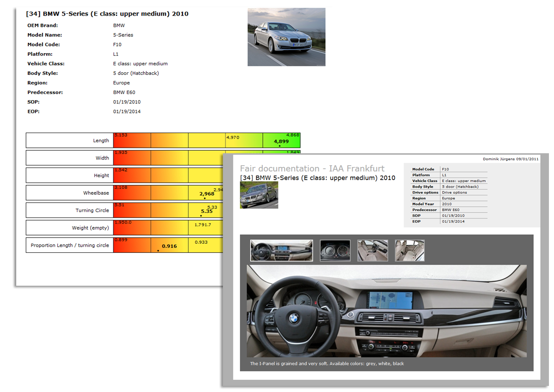Click the "Width" row label in the chart
The width and height of the screenshot is (554, 392).
tap(102, 158)
